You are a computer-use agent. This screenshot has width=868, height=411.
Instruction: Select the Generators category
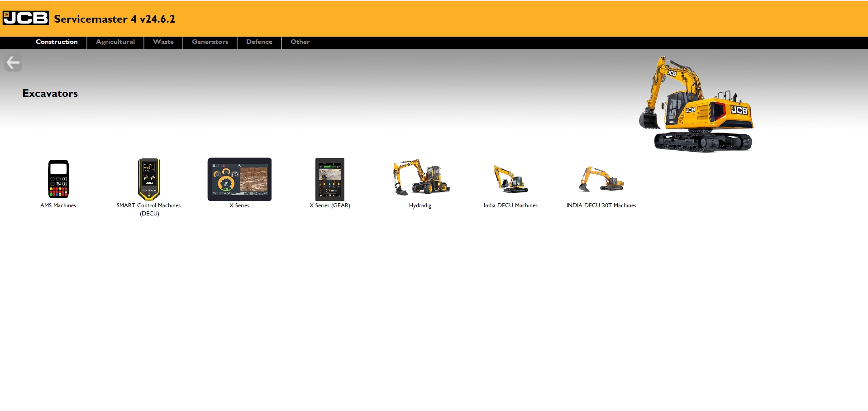pyautogui.click(x=210, y=42)
